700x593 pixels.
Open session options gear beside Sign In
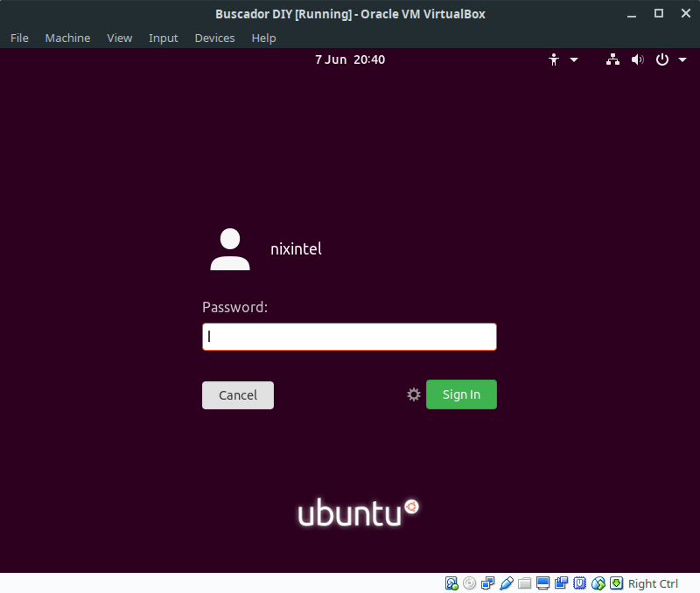point(414,394)
